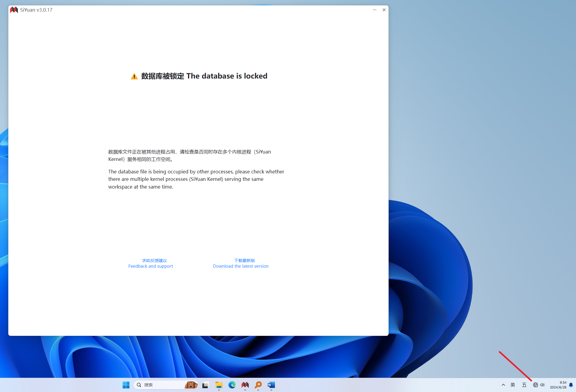Toggle the 英 input language indicator
The width and height of the screenshot is (576, 392).
pos(513,385)
